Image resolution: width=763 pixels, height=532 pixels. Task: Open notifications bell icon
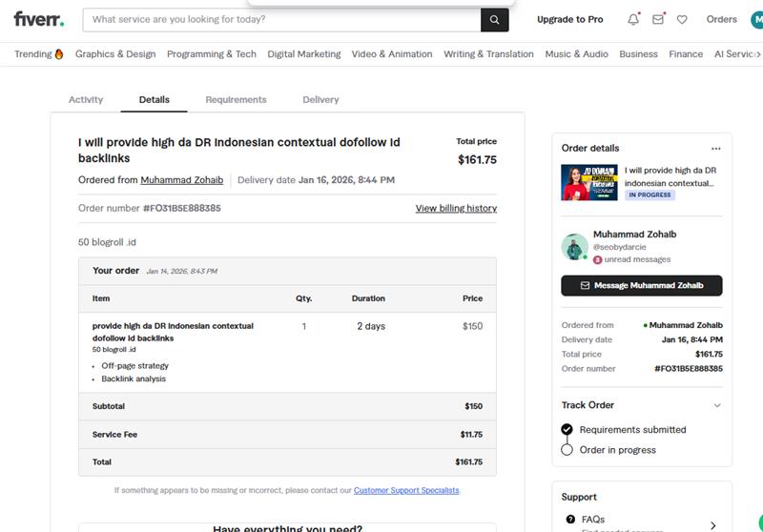coord(634,19)
